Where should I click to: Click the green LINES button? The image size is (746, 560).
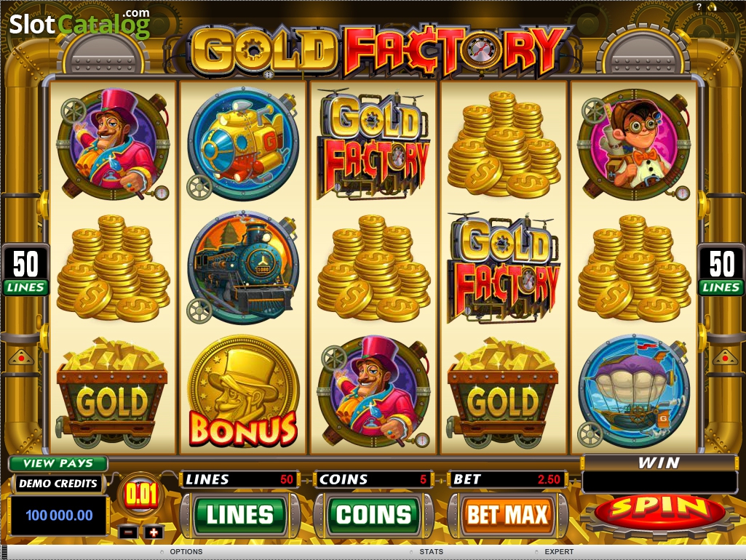pos(240,515)
